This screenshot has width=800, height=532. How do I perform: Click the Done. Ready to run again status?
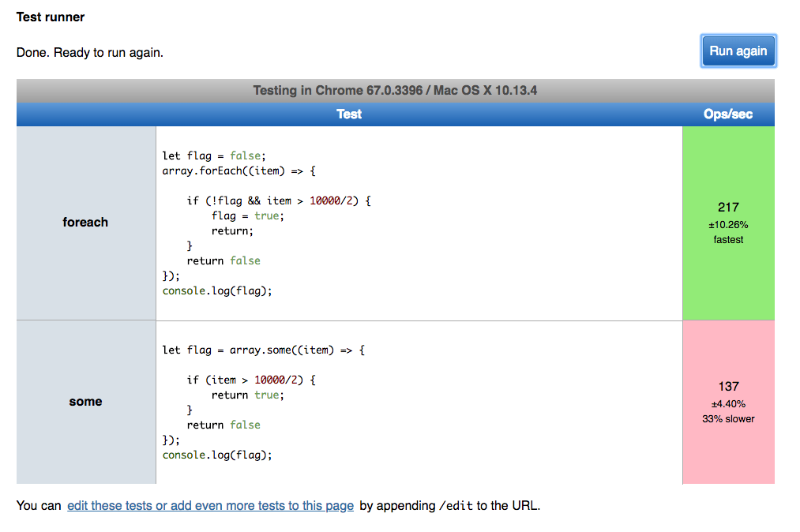tap(90, 53)
